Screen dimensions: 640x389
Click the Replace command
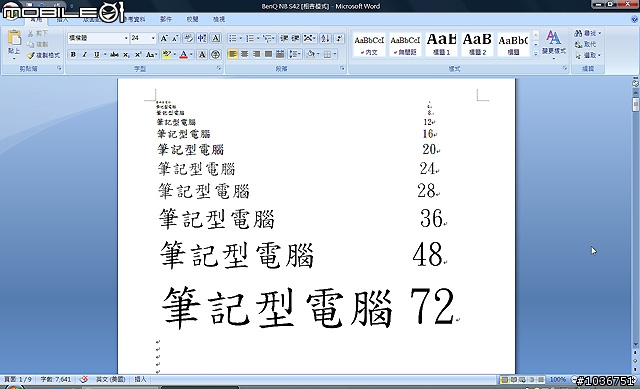click(x=586, y=44)
